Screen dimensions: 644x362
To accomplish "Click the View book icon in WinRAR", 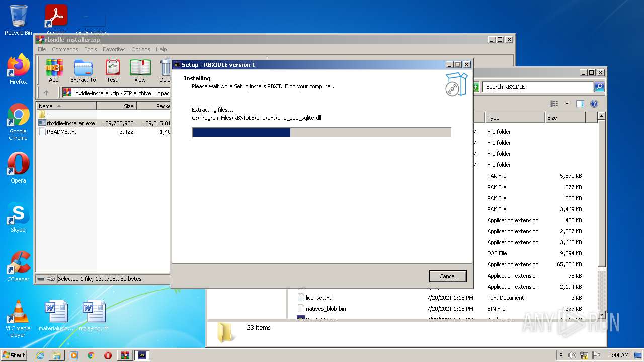I will pos(140,70).
